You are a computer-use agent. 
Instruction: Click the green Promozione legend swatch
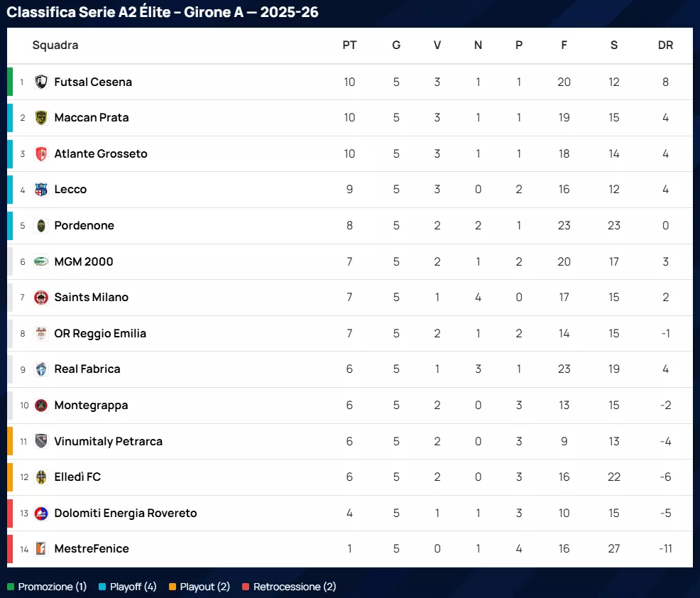click(x=11, y=587)
